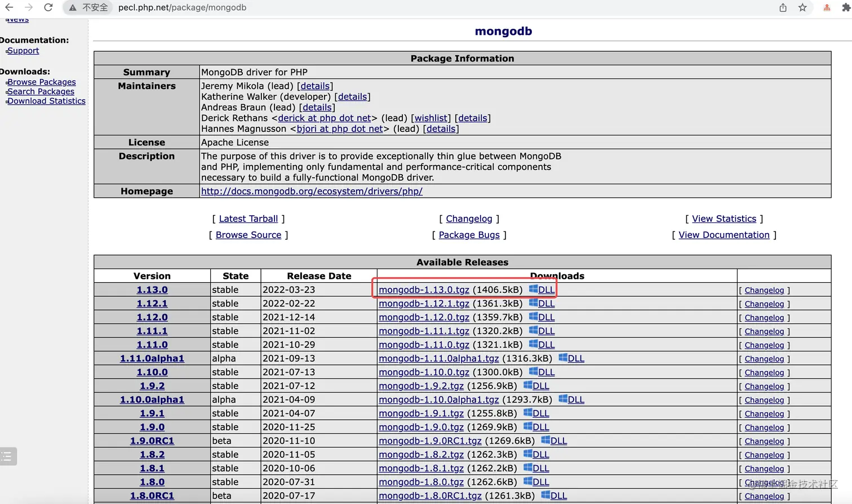Open version 1.9.0RC1 release page
Image resolution: width=852 pixels, height=504 pixels.
pyautogui.click(x=152, y=440)
